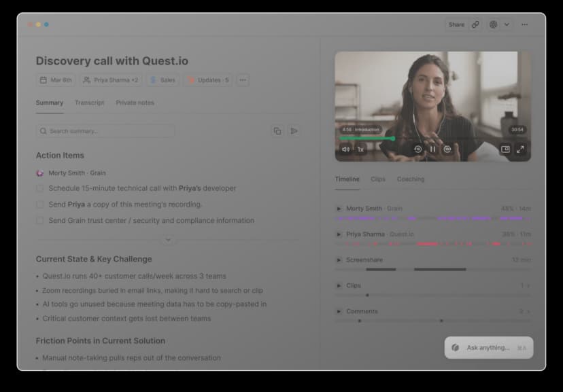This screenshot has width=563, height=392.
Task: Expand the Comments timeline row
Action: (339, 312)
